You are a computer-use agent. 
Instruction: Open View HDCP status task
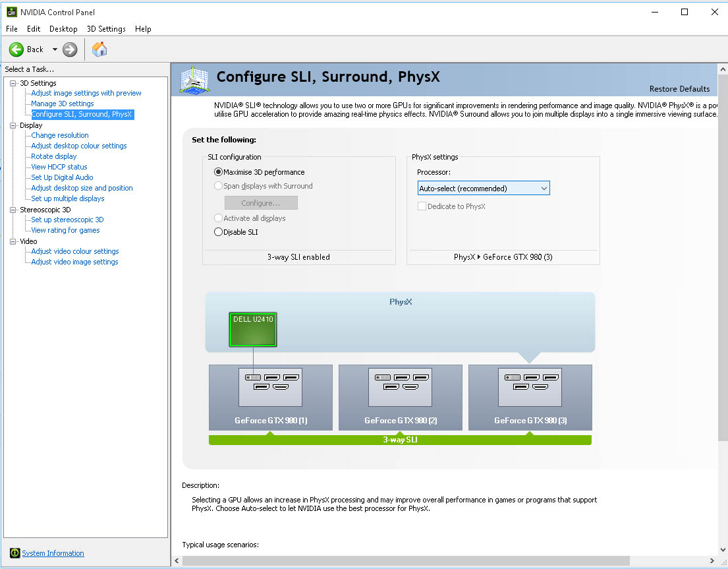click(59, 167)
